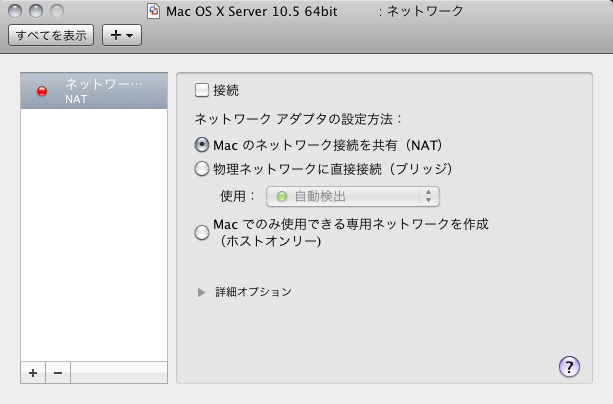Select Mac のネットワーク接続を共有 (NAT) option
The image size is (613, 404).
click(202, 145)
